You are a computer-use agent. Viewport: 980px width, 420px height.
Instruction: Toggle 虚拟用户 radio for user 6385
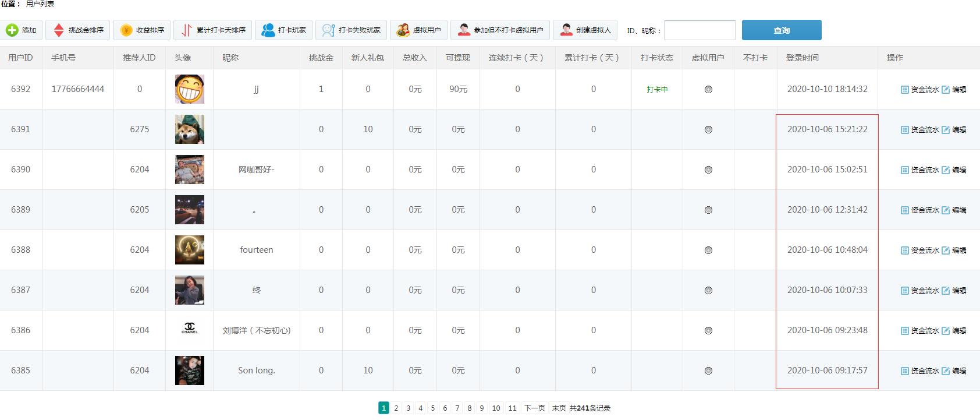708,371
